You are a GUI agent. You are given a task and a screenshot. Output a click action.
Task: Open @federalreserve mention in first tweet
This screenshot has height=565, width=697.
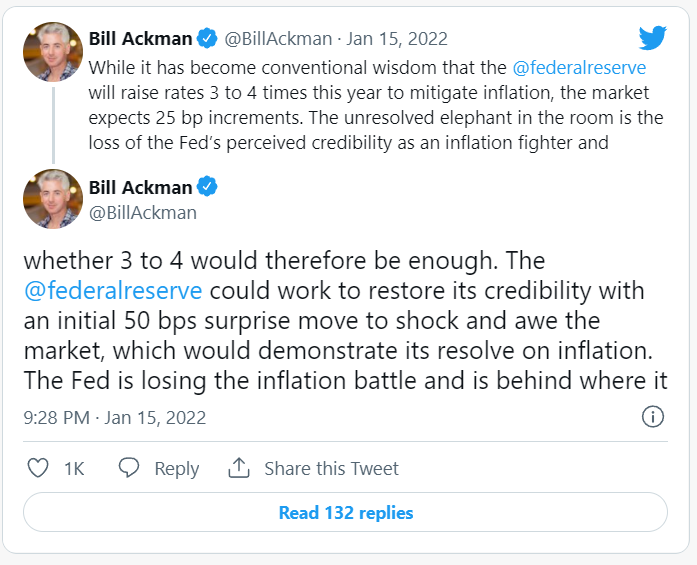579,69
